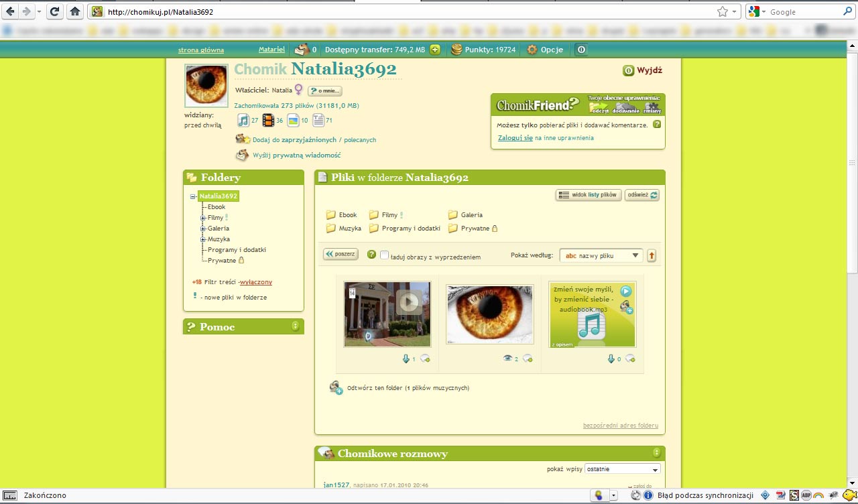
Task: Click the music files icon with count 27
Action: 243,121
